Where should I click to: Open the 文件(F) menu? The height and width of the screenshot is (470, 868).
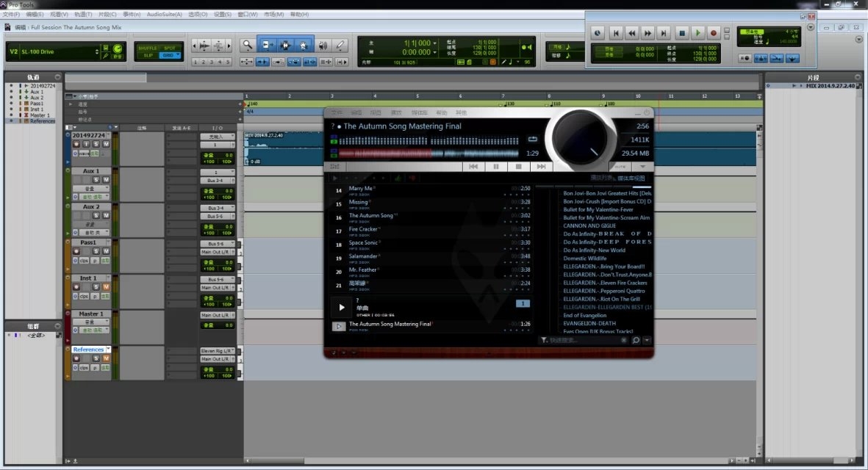coord(11,15)
